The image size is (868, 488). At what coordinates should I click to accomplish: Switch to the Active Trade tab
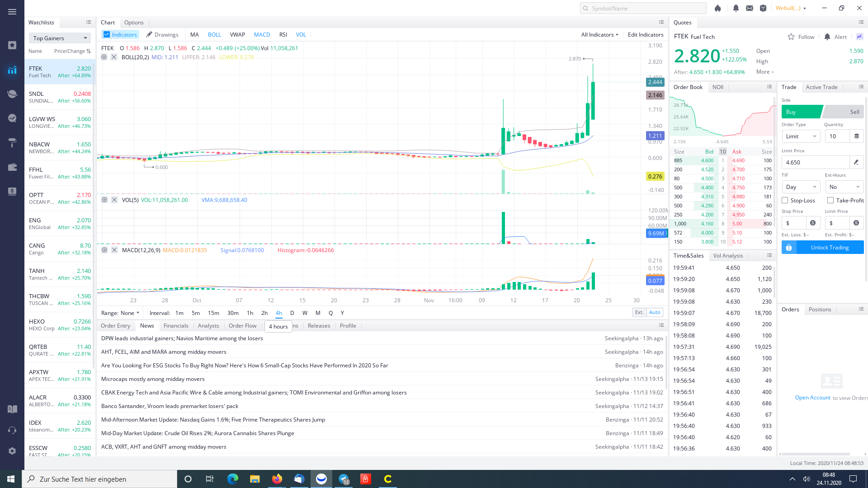[x=821, y=87]
